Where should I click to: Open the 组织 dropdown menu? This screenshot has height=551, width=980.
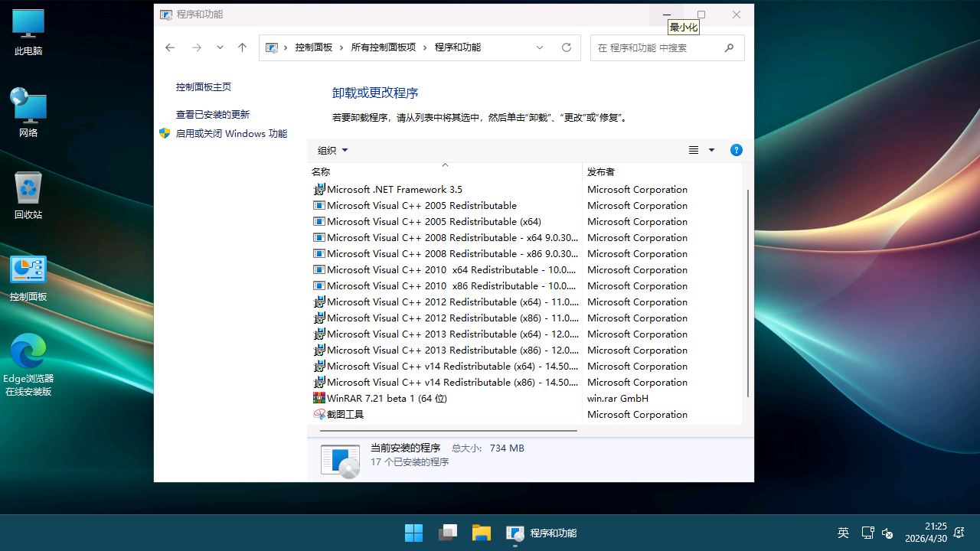pyautogui.click(x=333, y=150)
